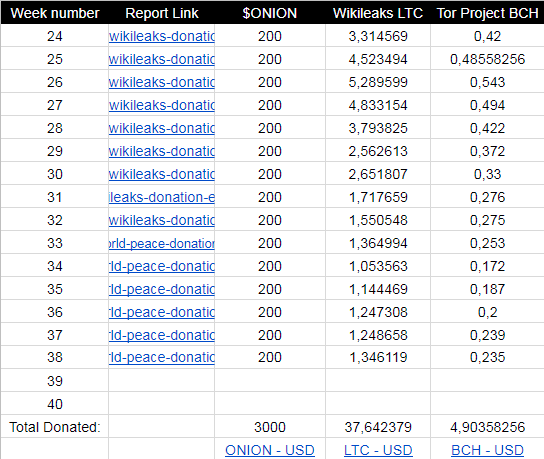Select the total 3000 ONION cell
Screen dimensions: 544x459
(270, 427)
